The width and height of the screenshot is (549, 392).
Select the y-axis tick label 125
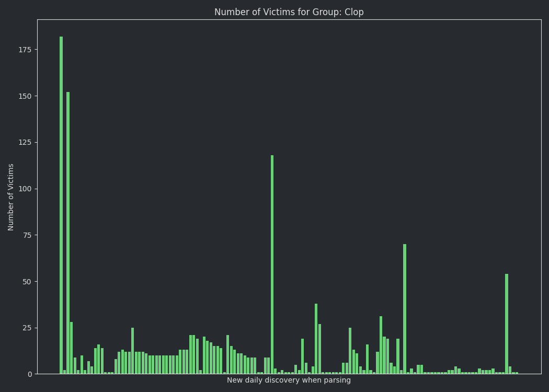click(x=25, y=143)
